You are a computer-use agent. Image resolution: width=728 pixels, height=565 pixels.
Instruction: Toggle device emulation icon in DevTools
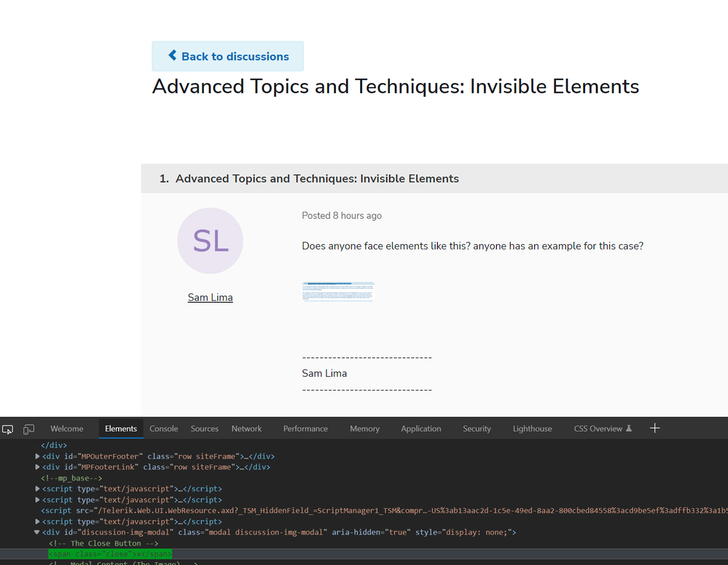29,429
